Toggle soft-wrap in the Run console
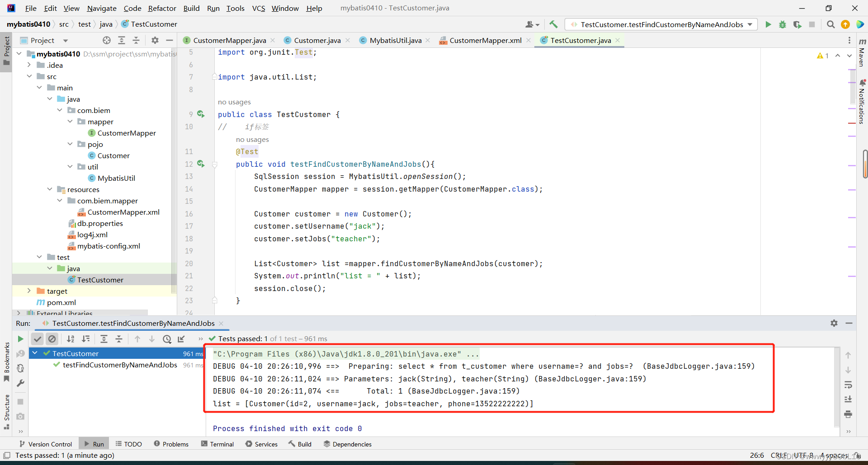Screen dimensions: 868x465 pyautogui.click(x=849, y=385)
